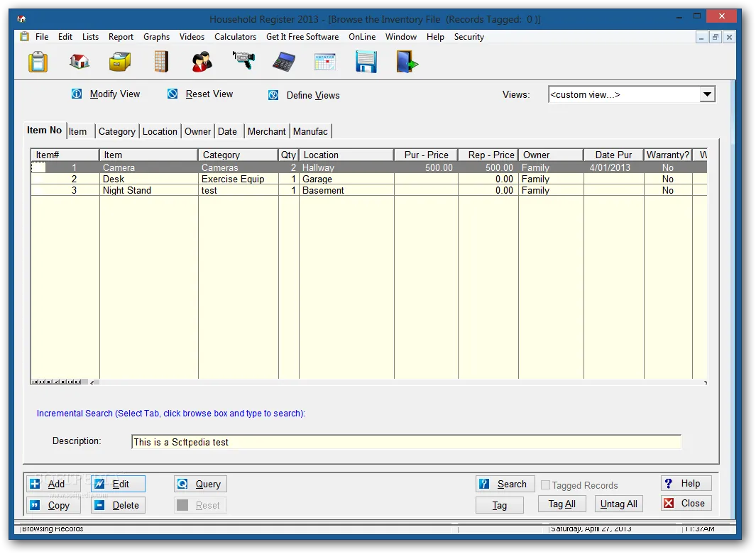756x554 pixels.
Task: Open the barcode scanner icon
Action: (243, 62)
